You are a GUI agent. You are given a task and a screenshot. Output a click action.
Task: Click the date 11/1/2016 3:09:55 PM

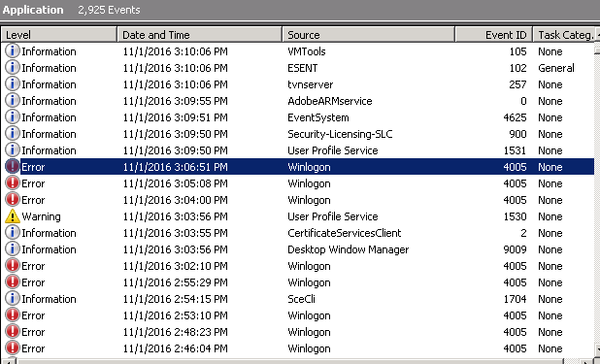coord(176,101)
